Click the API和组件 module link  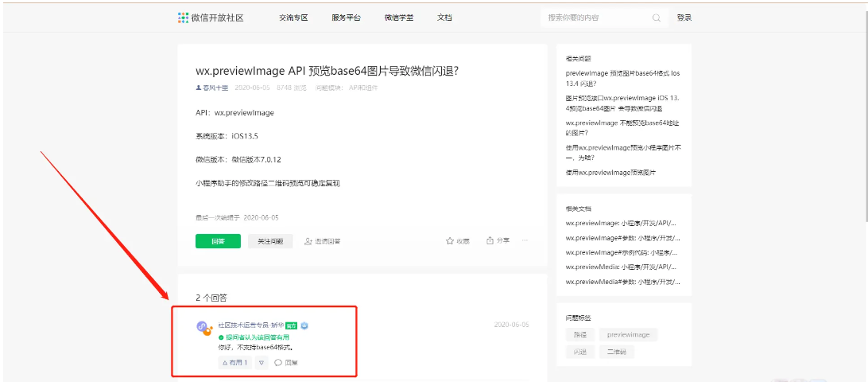363,88
